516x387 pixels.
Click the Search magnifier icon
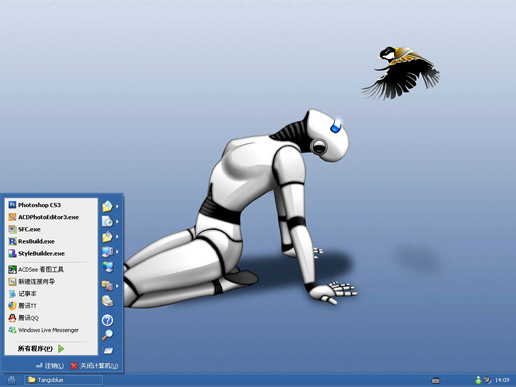tap(107, 335)
